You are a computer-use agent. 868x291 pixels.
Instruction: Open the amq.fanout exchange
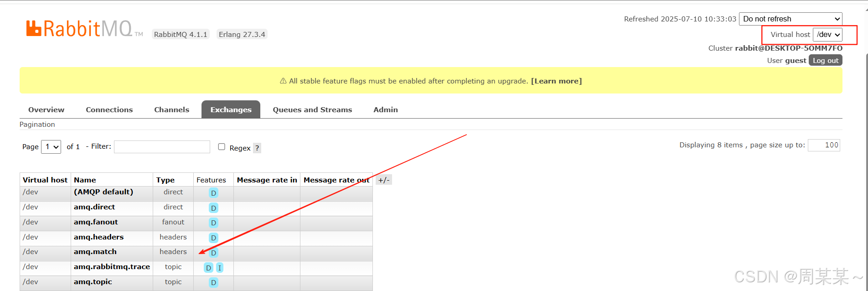tap(96, 222)
